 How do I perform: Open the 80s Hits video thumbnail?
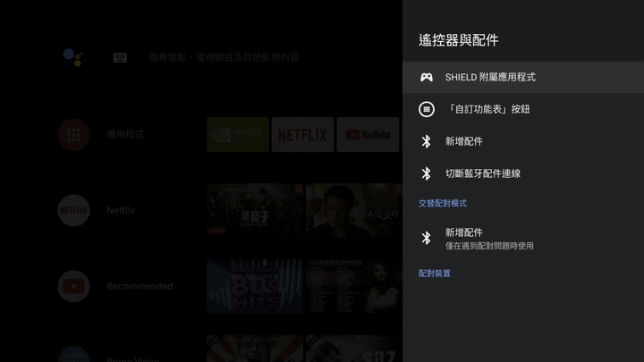[x=255, y=286]
